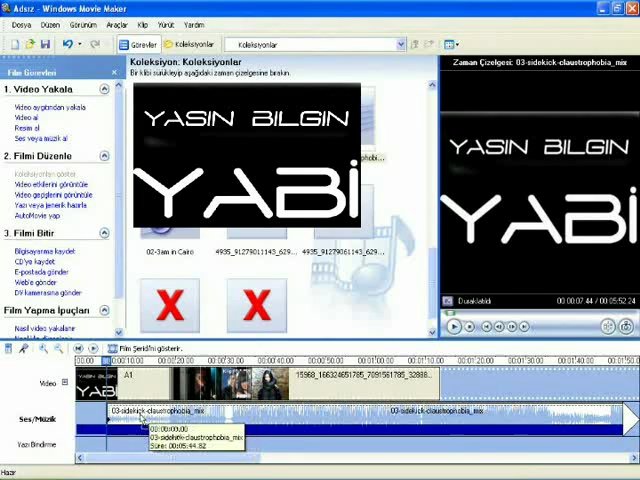Click the Resim al link
This screenshot has height=480, width=640.
pyautogui.click(x=27, y=128)
